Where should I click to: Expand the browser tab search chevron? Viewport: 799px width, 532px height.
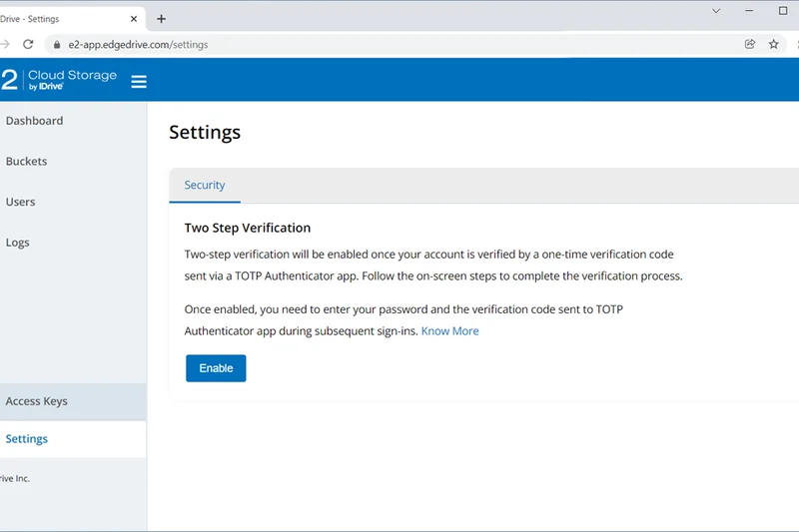(x=716, y=11)
